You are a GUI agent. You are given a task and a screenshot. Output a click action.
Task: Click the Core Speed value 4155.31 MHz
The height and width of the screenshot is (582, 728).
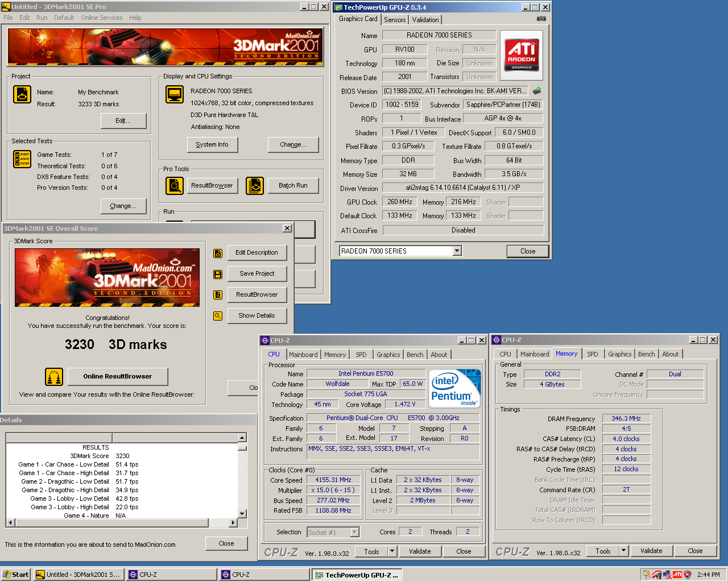click(333, 480)
